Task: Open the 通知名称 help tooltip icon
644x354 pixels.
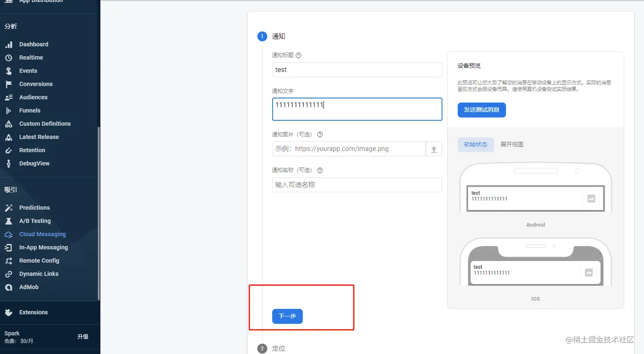Action: (x=320, y=170)
